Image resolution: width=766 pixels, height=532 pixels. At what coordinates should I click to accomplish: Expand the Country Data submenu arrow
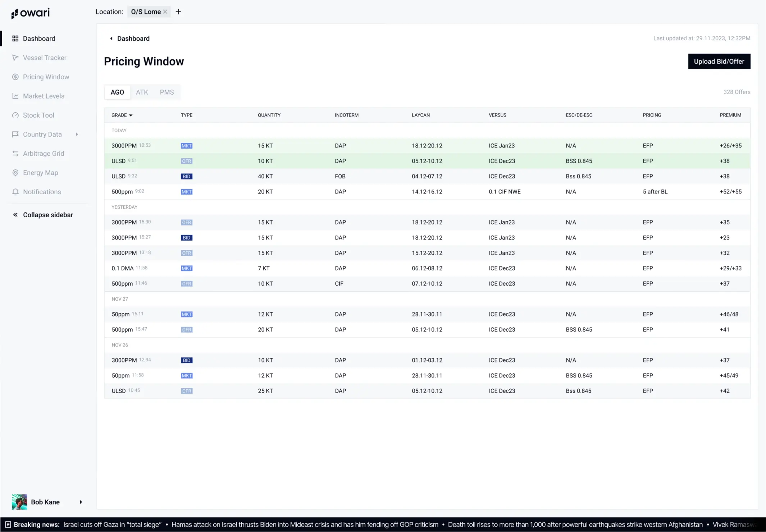(x=77, y=134)
